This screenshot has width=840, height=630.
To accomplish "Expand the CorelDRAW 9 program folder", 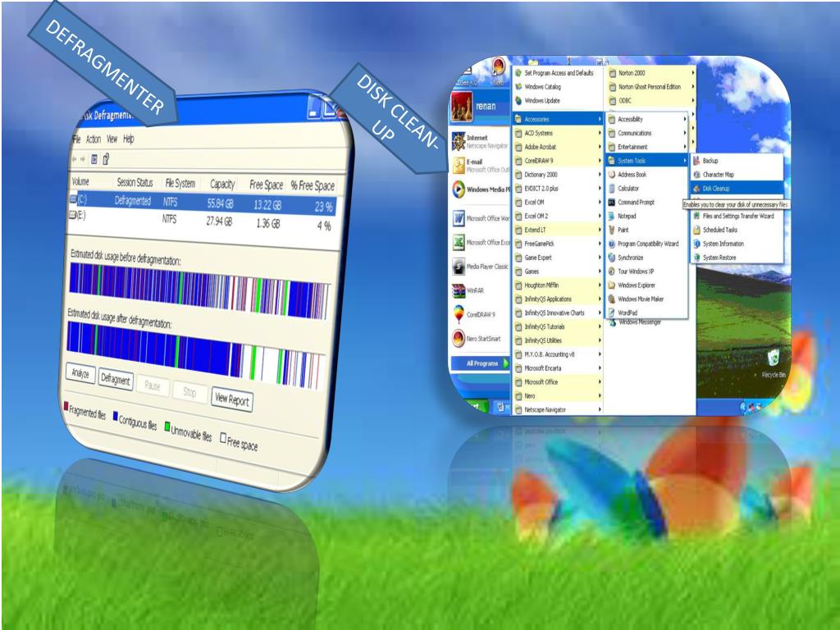I will 557,161.
